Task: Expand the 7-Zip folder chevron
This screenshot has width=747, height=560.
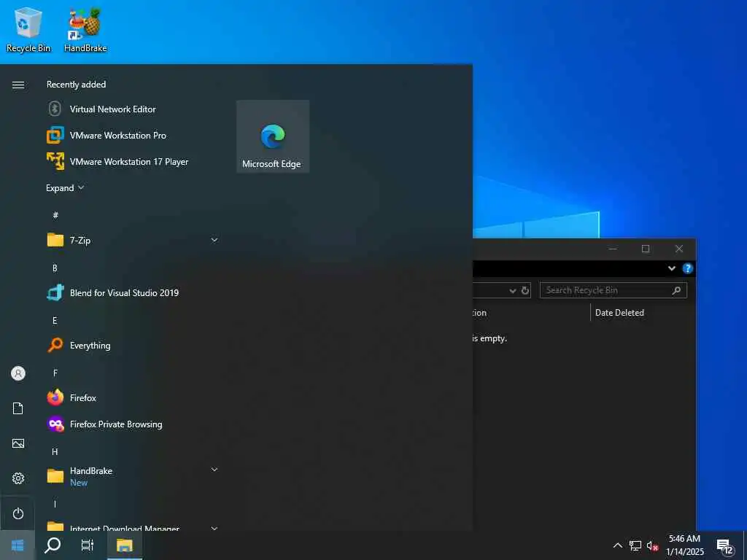Action: point(214,240)
